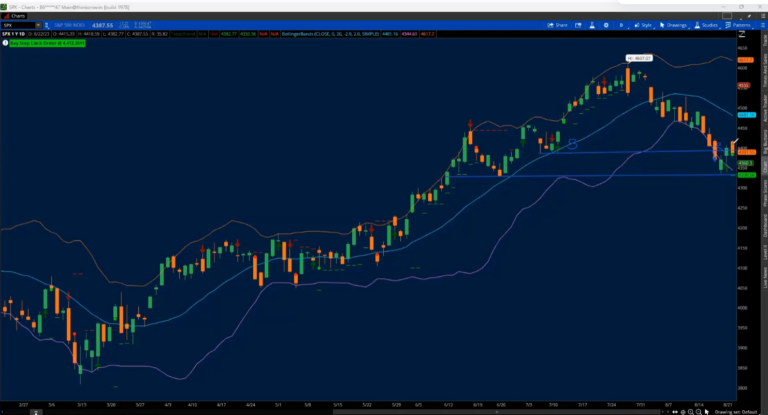Click the Share button
Viewport: 768px width, 415px height.
click(558, 25)
